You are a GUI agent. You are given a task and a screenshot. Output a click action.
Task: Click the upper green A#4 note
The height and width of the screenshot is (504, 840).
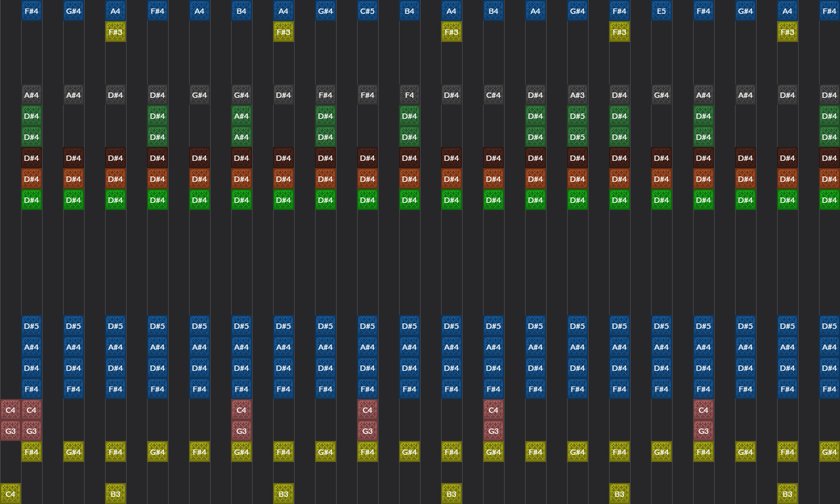(x=241, y=116)
